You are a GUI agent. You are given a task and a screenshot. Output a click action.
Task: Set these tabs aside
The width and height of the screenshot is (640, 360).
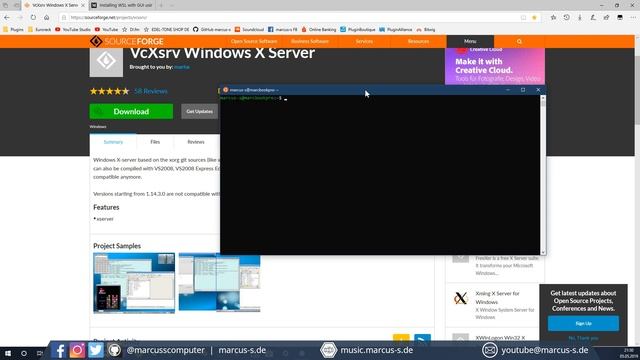[x=16, y=5]
